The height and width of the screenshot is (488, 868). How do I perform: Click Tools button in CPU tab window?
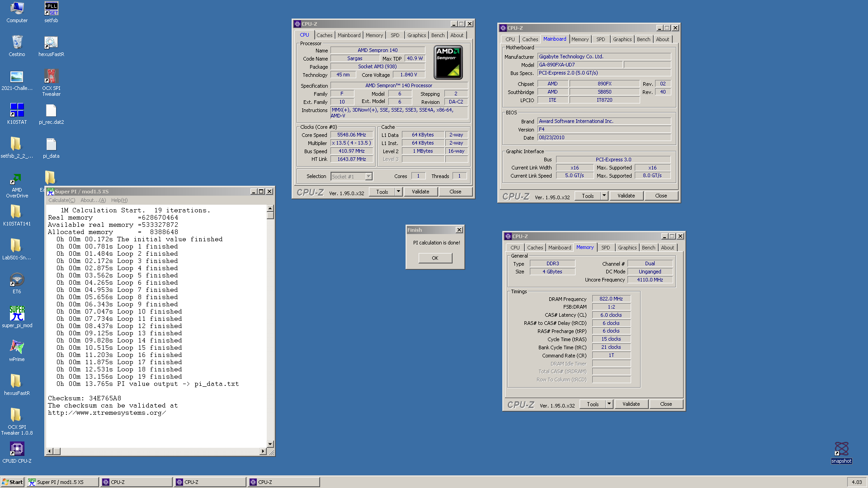pos(382,192)
